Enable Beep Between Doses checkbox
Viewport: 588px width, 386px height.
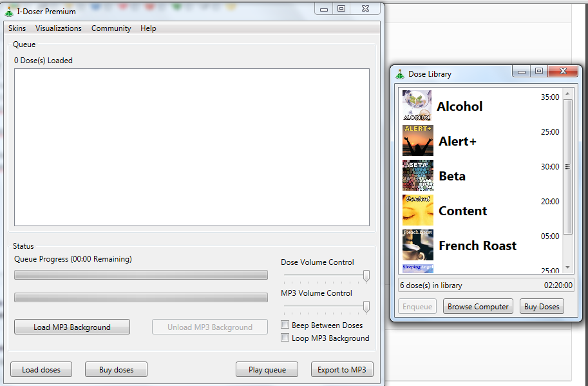[285, 325]
